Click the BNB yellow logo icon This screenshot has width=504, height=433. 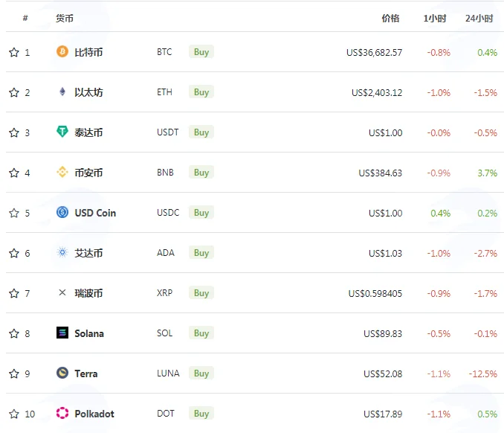62,172
